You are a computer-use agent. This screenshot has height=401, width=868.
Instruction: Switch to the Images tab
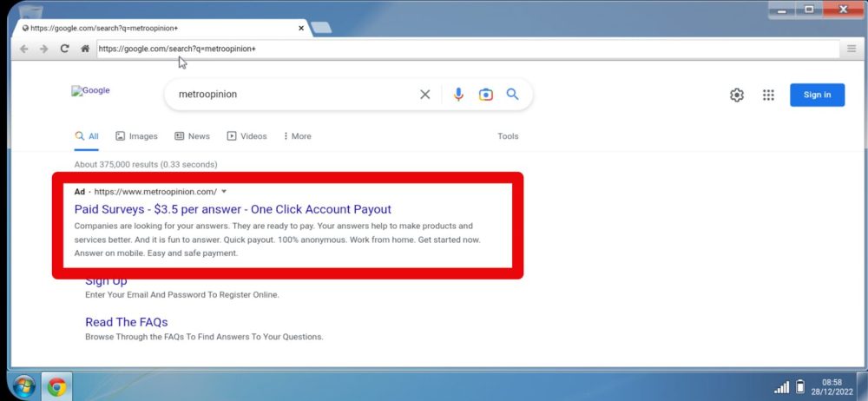click(x=136, y=136)
